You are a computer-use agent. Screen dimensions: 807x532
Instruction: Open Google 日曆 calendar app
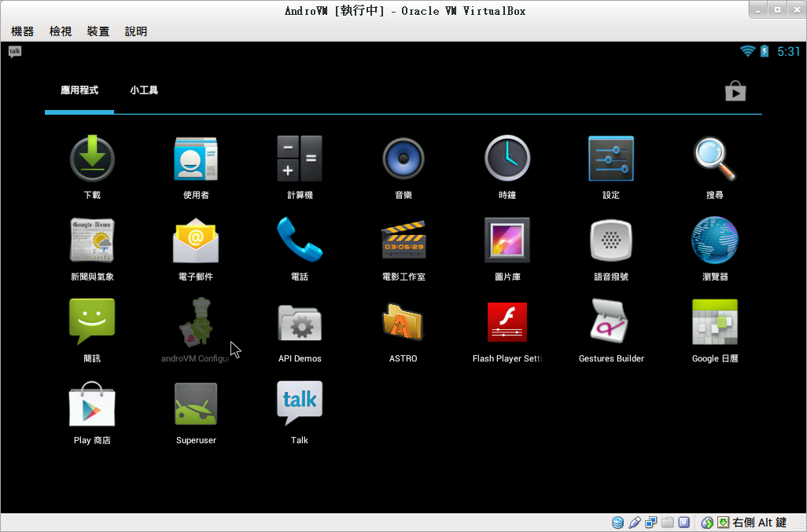[x=715, y=331]
